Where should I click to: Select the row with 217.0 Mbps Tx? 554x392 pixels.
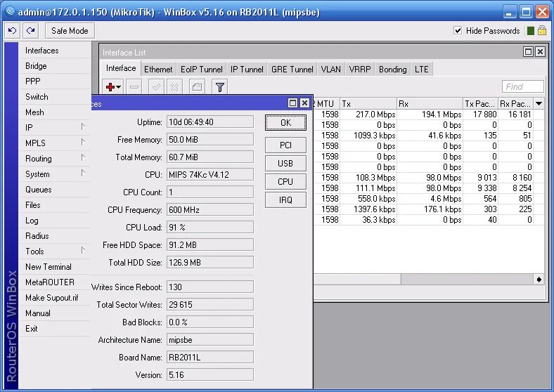click(x=428, y=115)
